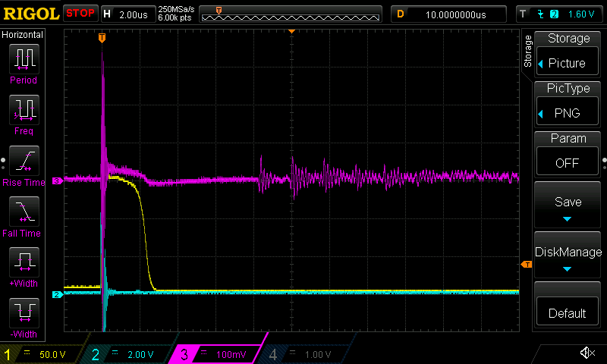Choose the Fall Time measurement icon
Viewport: 607px width, 364px height.
24,212
